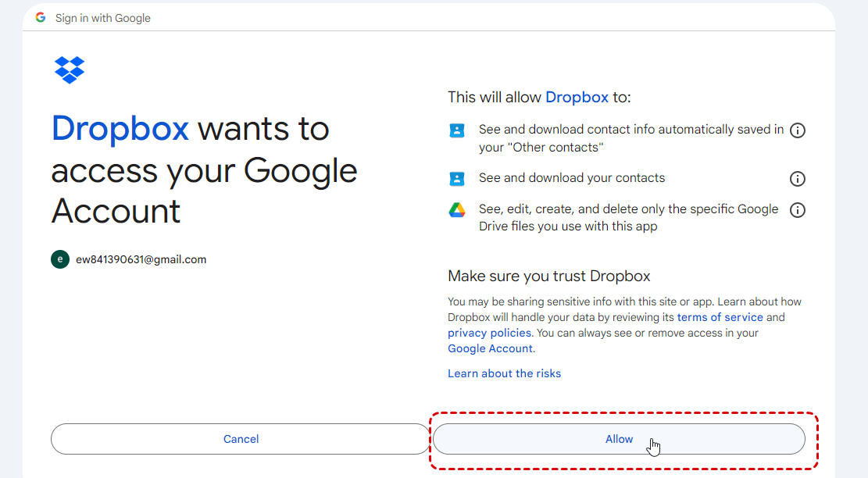Click "See and download your contacts" text

coord(572,177)
